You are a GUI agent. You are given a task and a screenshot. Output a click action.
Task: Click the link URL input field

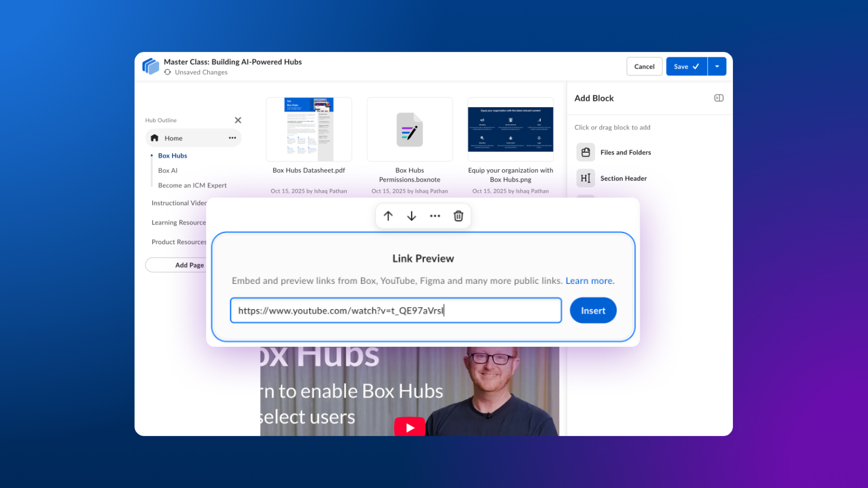tap(395, 310)
